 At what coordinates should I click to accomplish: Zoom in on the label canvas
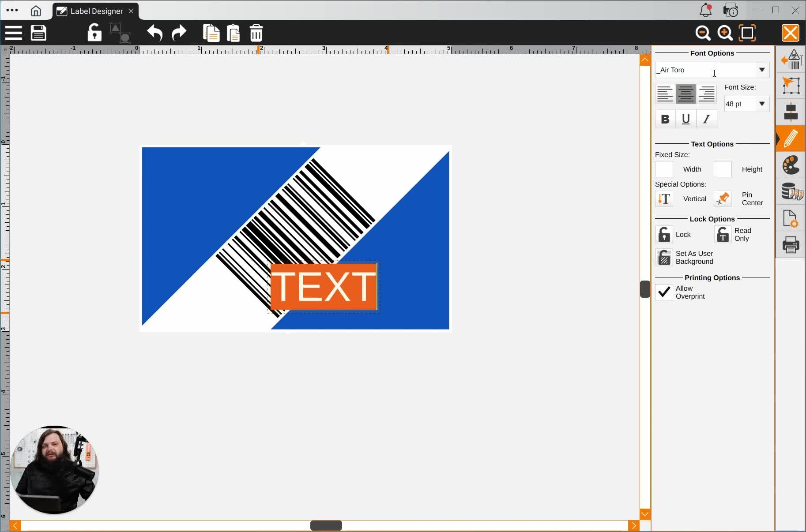point(725,33)
